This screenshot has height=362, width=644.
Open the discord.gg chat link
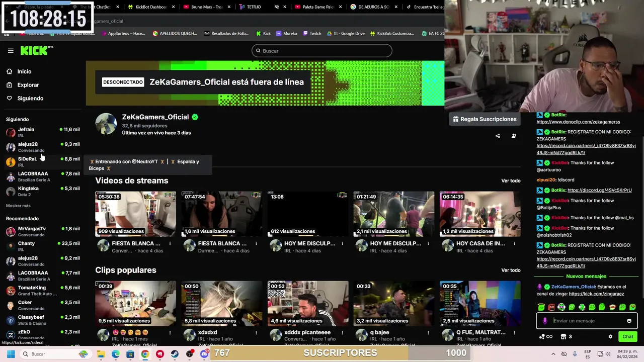[x=599, y=190]
